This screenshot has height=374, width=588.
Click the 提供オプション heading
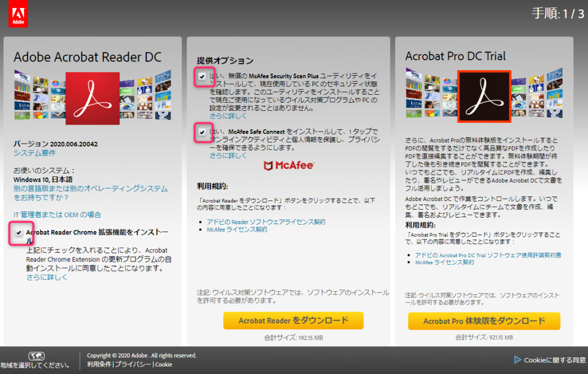[225, 60]
